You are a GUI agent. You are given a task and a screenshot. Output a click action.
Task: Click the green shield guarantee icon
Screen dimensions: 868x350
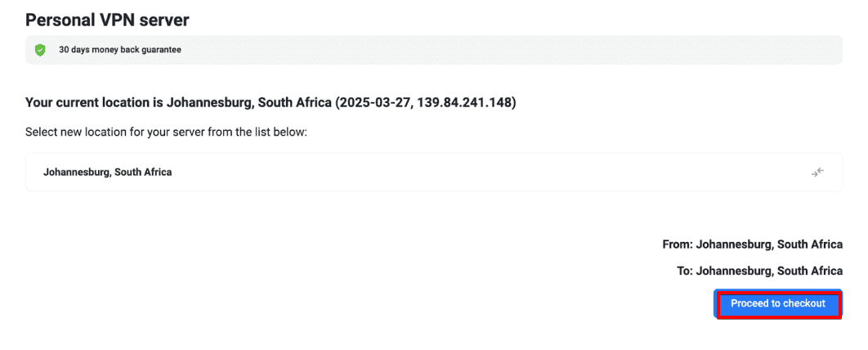click(40, 50)
